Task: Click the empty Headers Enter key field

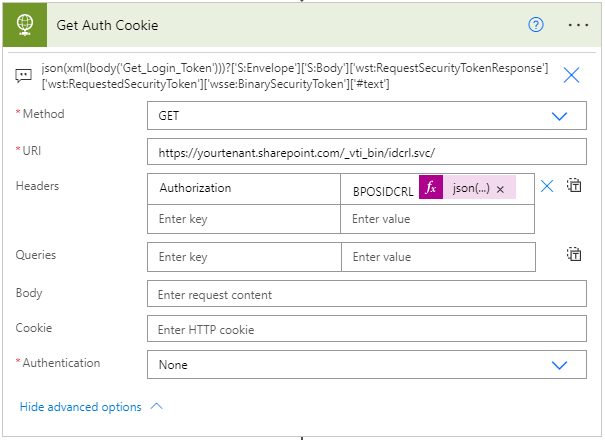Action: tap(243, 219)
